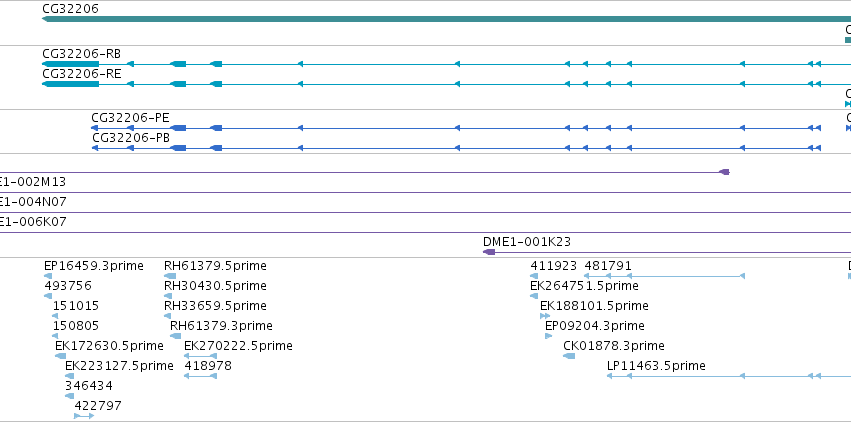Click the CG32206-PE protein label
Viewport: 851px width, 422px height.
[130, 118]
